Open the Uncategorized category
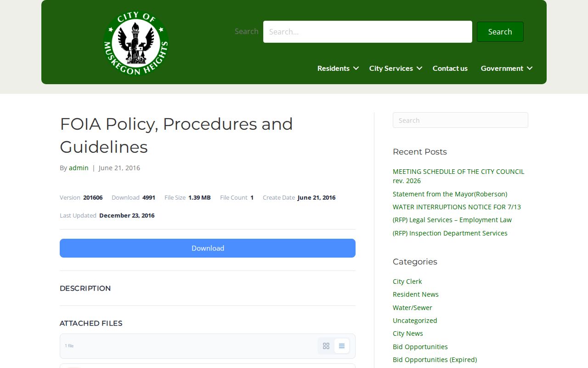Image resolution: width=588 pixels, height=368 pixels. [415, 321]
